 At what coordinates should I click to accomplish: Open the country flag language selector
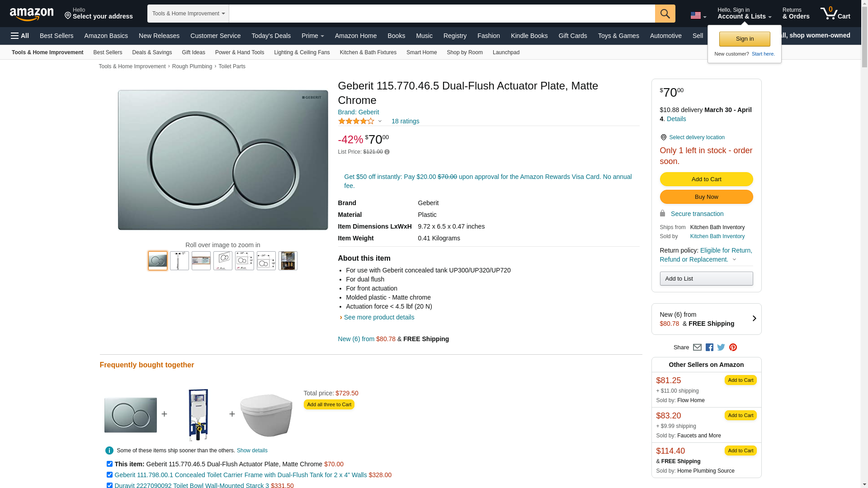[x=698, y=16]
